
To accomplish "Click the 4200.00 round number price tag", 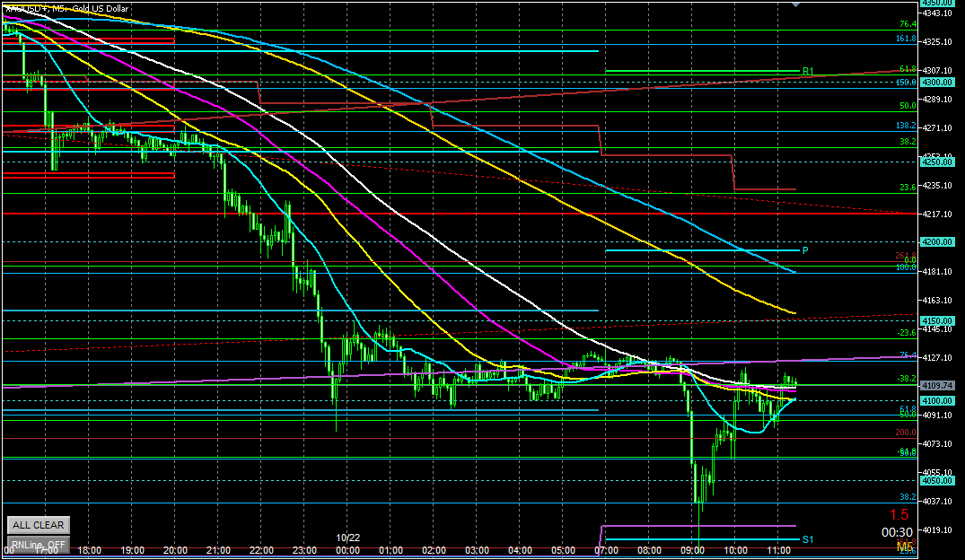I will (x=936, y=242).
